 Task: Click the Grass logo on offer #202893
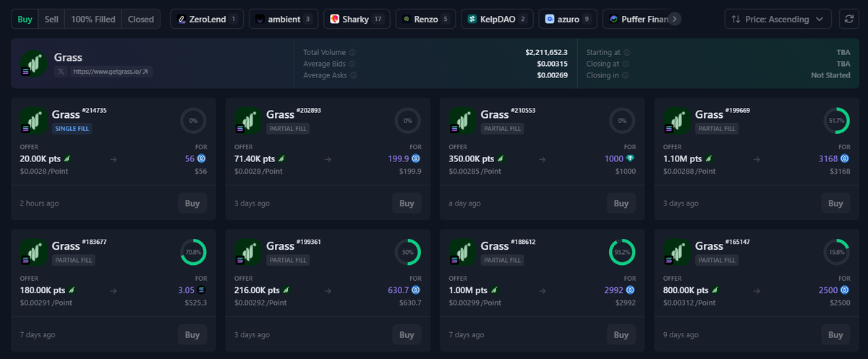248,121
